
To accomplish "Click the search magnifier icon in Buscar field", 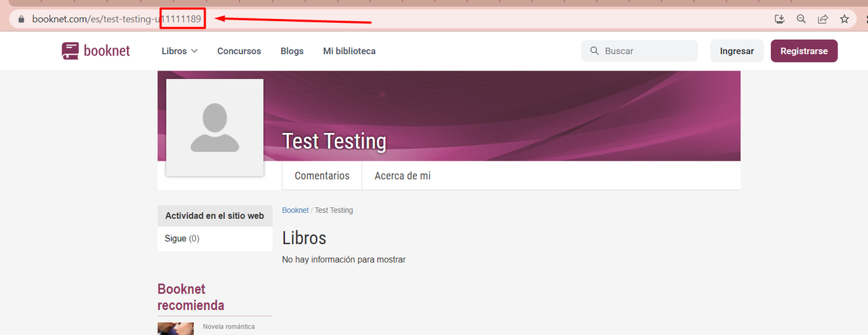I will [595, 51].
